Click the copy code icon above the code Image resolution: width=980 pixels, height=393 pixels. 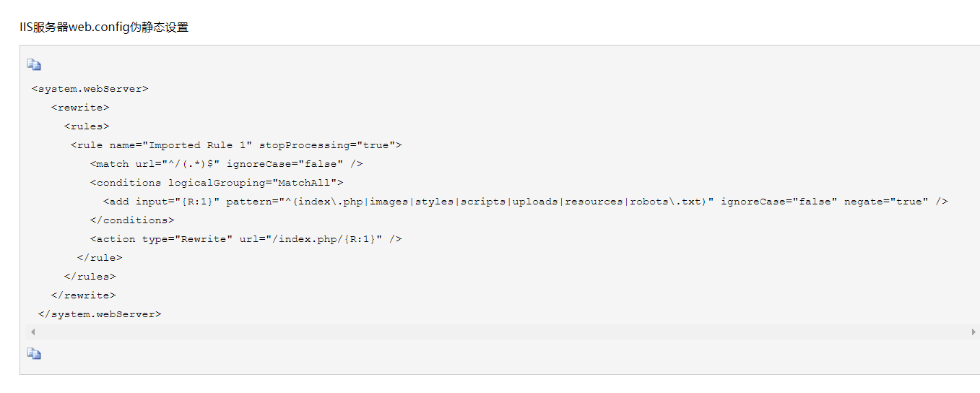click(34, 65)
